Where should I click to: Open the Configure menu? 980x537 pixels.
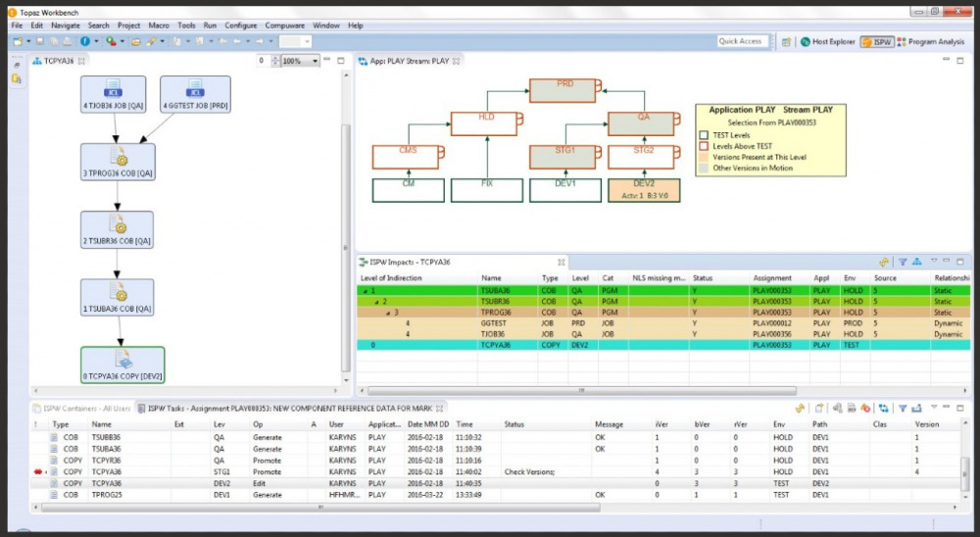tap(241, 25)
